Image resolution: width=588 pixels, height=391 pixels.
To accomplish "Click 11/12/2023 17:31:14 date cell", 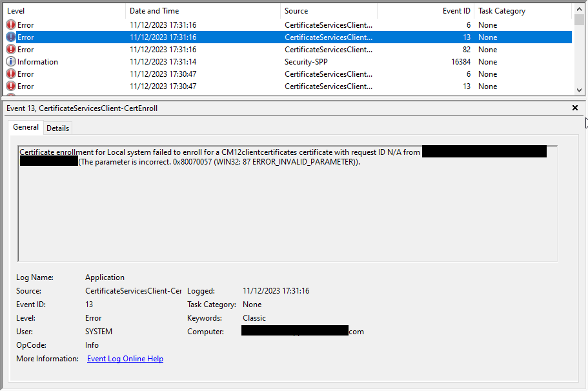I will (163, 62).
